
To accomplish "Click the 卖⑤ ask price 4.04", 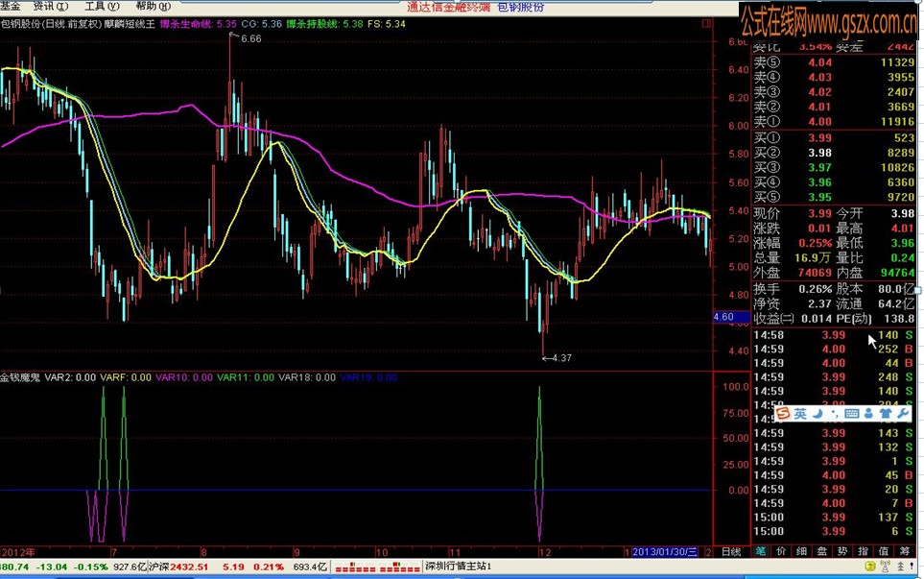I will [819, 62].
